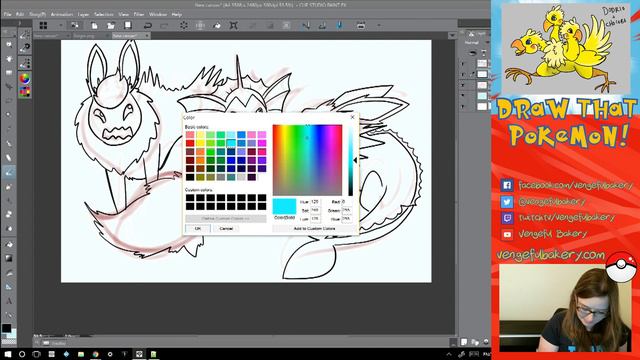Click the Red value input field
This screenshot has height=360, width=640.
pos(347,202)
